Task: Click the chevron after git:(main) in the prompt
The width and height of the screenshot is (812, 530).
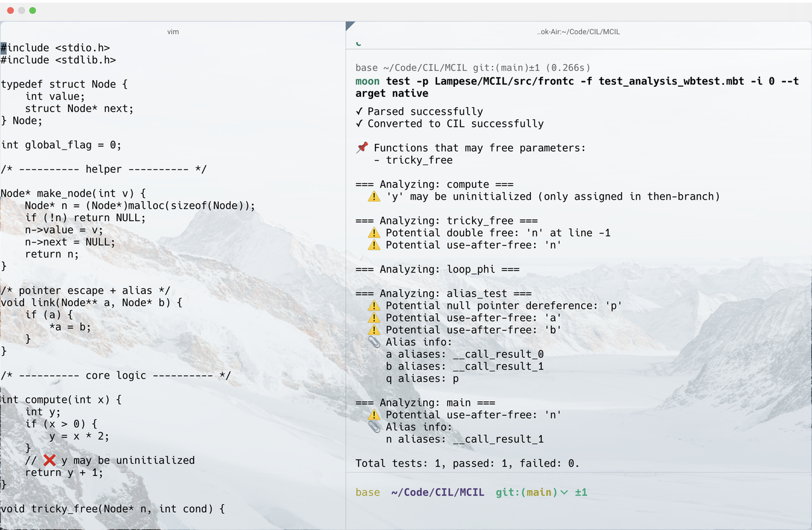Action: pyautogui.click(x=564, y=493)
